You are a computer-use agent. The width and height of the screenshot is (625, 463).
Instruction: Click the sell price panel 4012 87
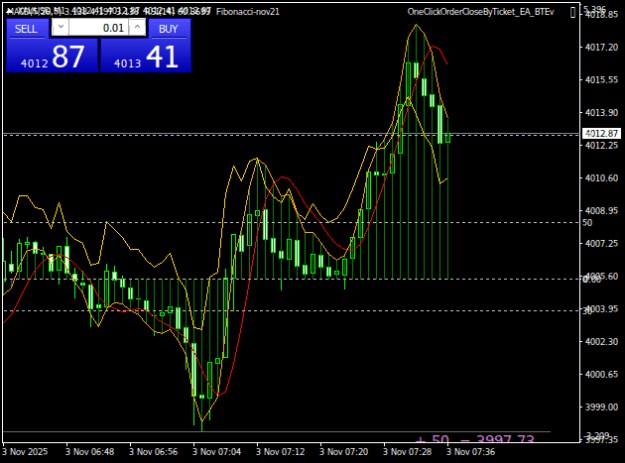[52, 56]
